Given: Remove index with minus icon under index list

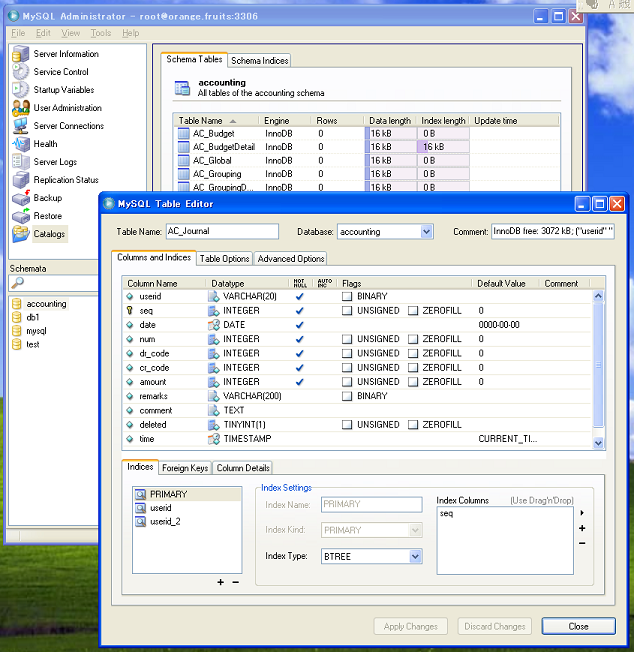Looking at the screenshot, I should tap(235, 582).
